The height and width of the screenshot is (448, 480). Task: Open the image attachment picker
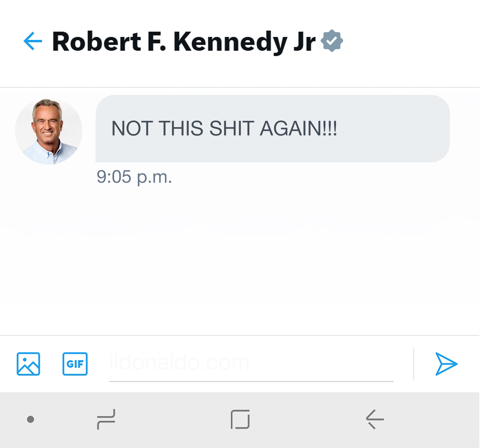[28, 364]
